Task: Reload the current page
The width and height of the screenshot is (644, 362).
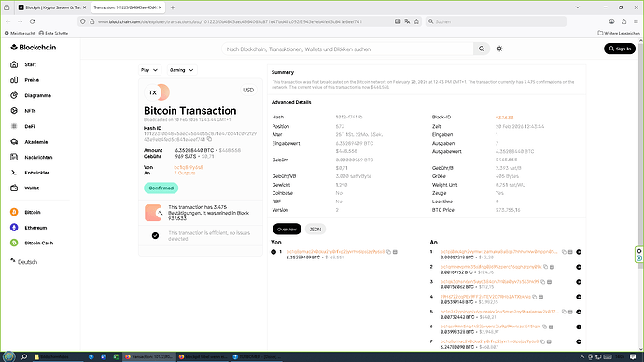Action: tap(32, 21)
